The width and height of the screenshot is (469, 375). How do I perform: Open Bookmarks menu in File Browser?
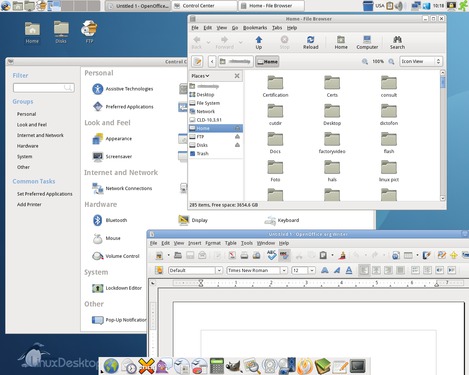[x=255, y=28]
